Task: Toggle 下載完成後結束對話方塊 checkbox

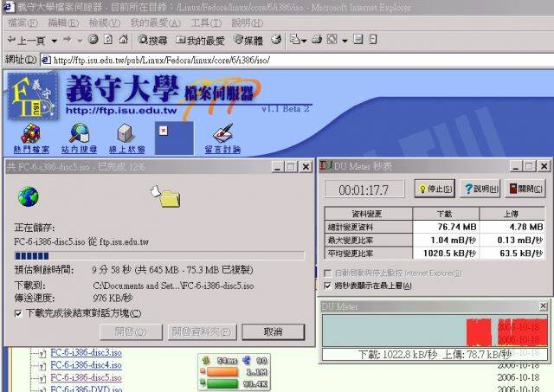Action: point(18,313)
